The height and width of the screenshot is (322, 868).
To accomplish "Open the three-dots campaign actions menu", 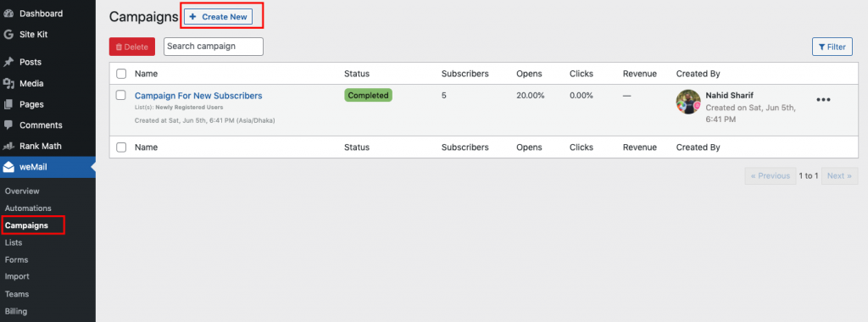I will tap(823, 100).
